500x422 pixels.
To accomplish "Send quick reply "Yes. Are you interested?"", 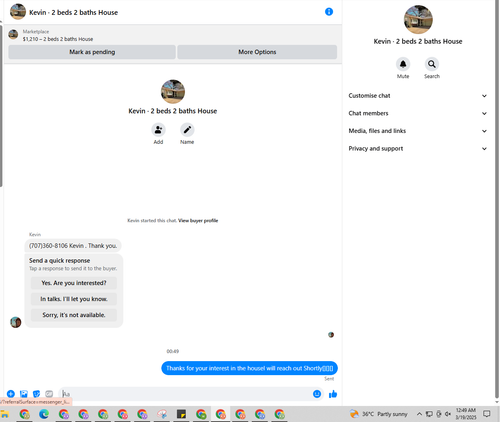I will 74,283.
